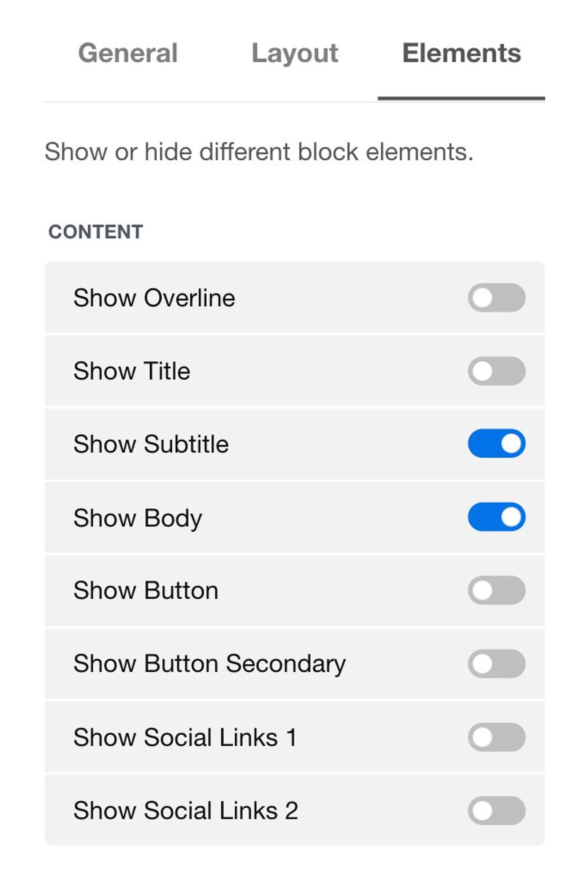Image resolution: width=588 pixels, height=893 pixels.
Task: Enable the Show Button switch
Action: click(x=496, y=590)
